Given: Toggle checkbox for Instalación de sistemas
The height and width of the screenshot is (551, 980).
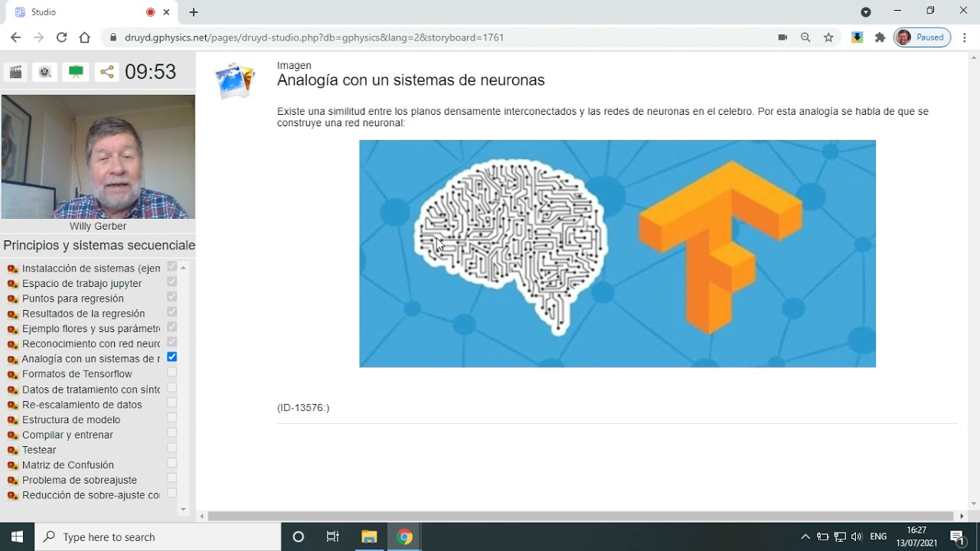Looking at the screenshot, I should 171,266.
